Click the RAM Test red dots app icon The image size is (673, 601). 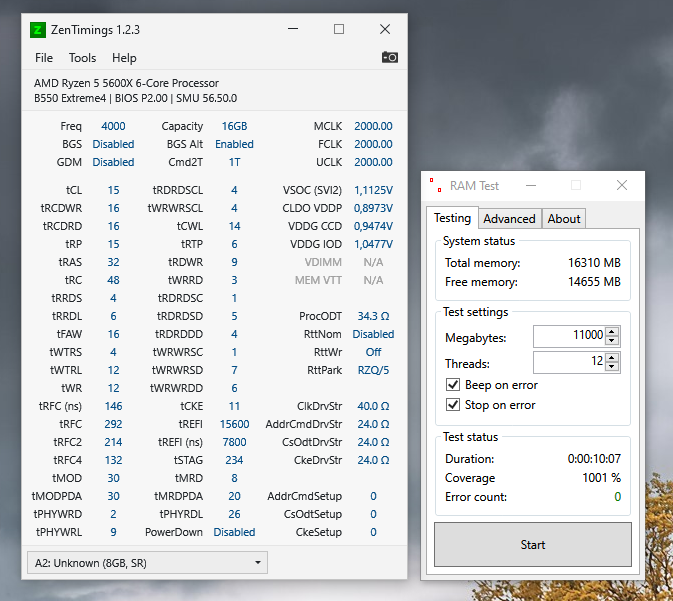pyautogui.click(x=436, y=185)
